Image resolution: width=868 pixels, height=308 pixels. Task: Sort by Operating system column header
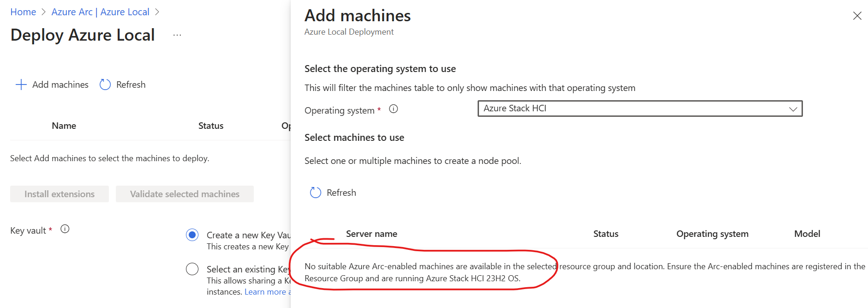(712, 234)
